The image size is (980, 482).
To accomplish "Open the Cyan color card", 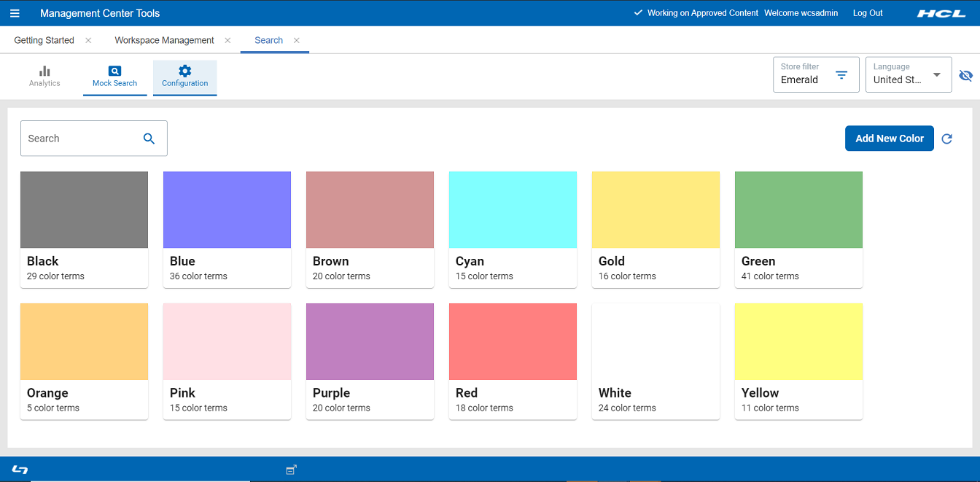I will pyautogui.click(x=513, y=229).
